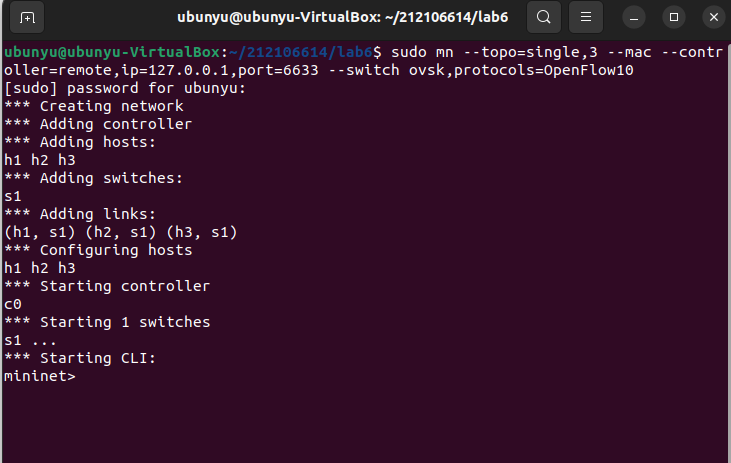Viewport: 731px width, 463px height.
Task: Close the terminal window
Action: 710,17
